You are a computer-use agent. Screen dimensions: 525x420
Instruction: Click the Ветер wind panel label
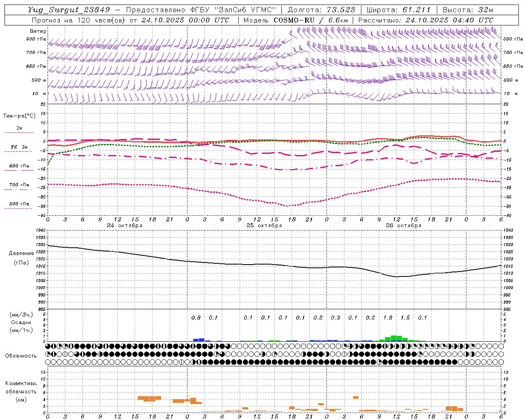pyautogui.click(x=38, y=31)
